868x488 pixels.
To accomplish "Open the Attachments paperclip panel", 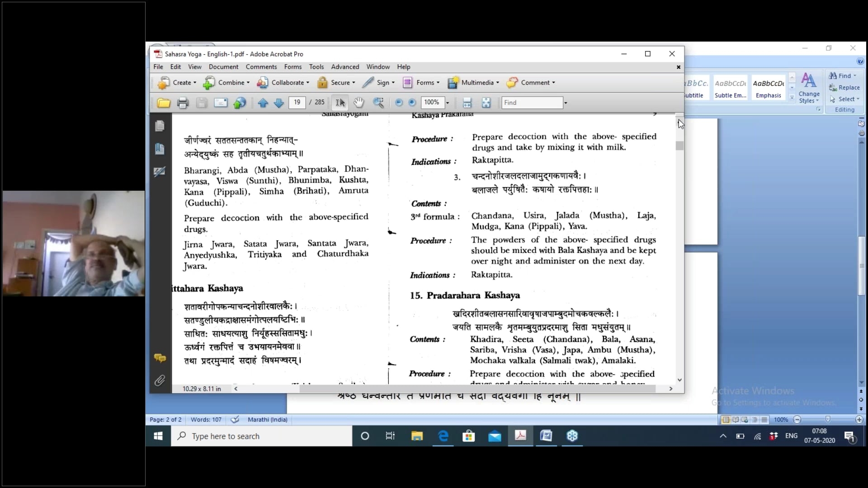I will [x=160, y=381].
